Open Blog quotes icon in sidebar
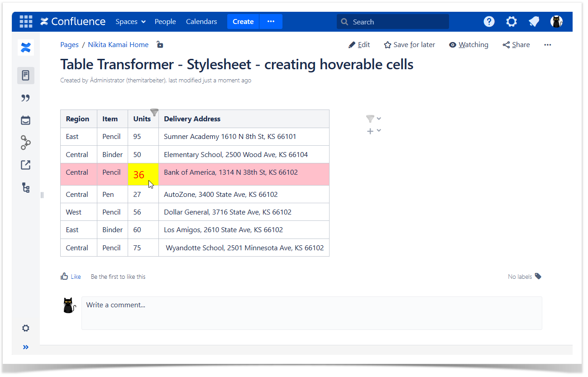588x377 pixels. (x=26, y=98)
